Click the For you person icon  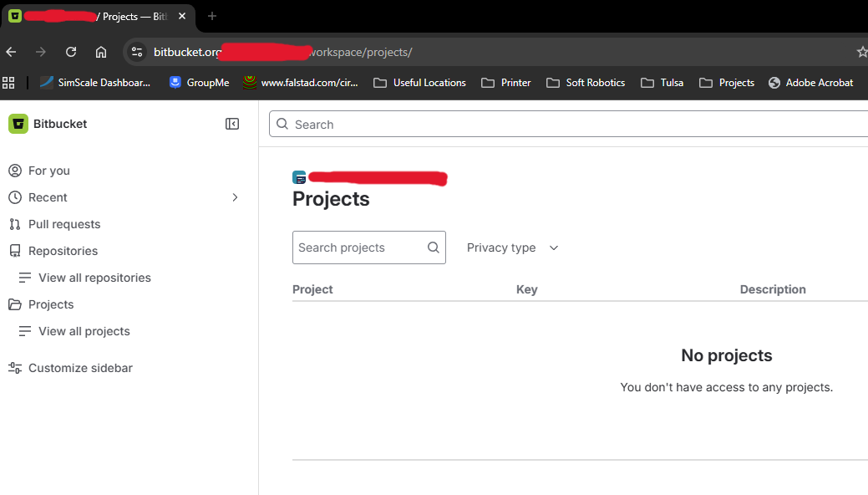point(15,171)
